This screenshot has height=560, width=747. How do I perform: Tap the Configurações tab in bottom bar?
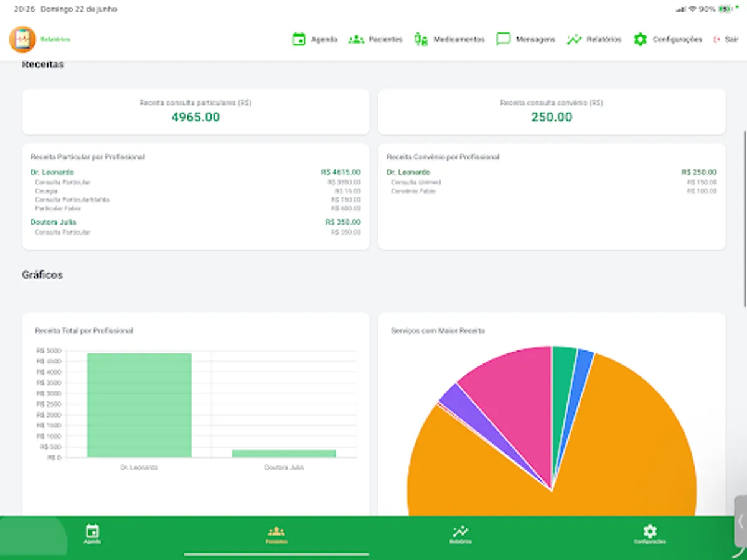pos(650,534)
